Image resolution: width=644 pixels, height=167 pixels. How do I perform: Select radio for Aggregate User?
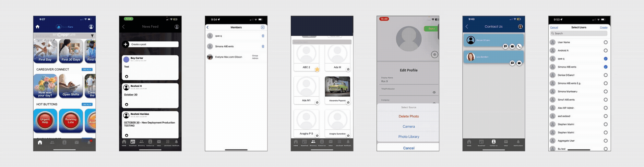(606, 141)
